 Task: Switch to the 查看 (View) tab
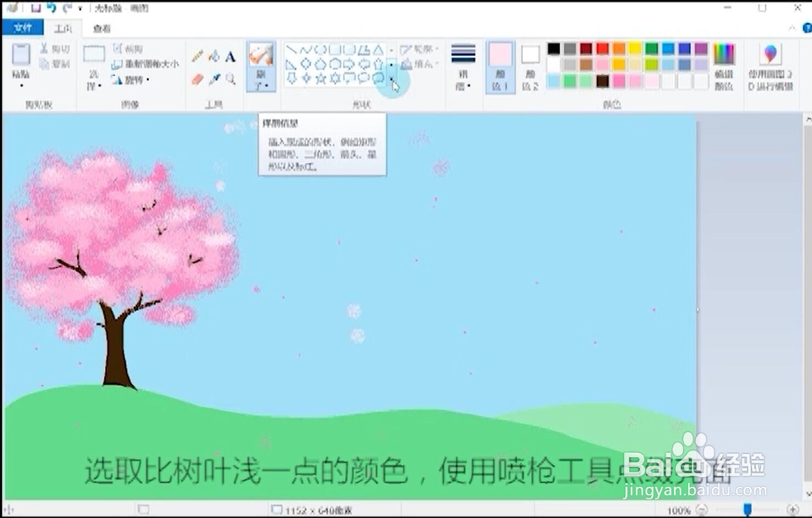[102, 27]
